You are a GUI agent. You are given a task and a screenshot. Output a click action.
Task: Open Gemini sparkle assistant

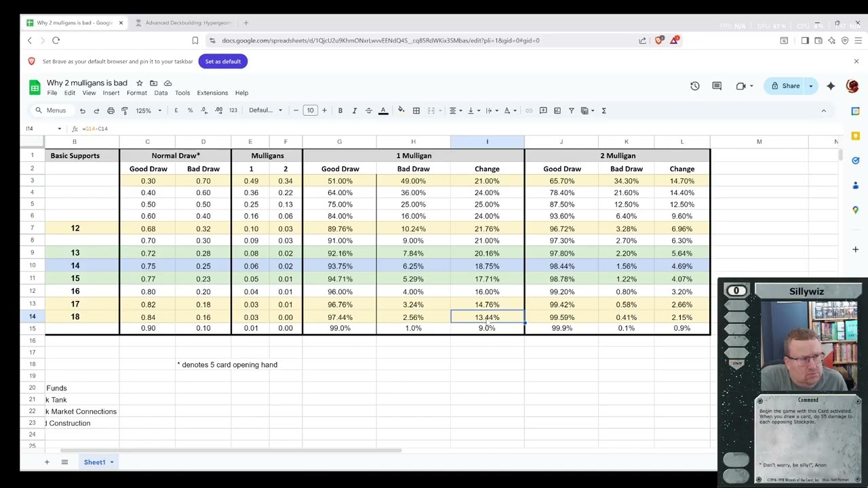point(831,86)
